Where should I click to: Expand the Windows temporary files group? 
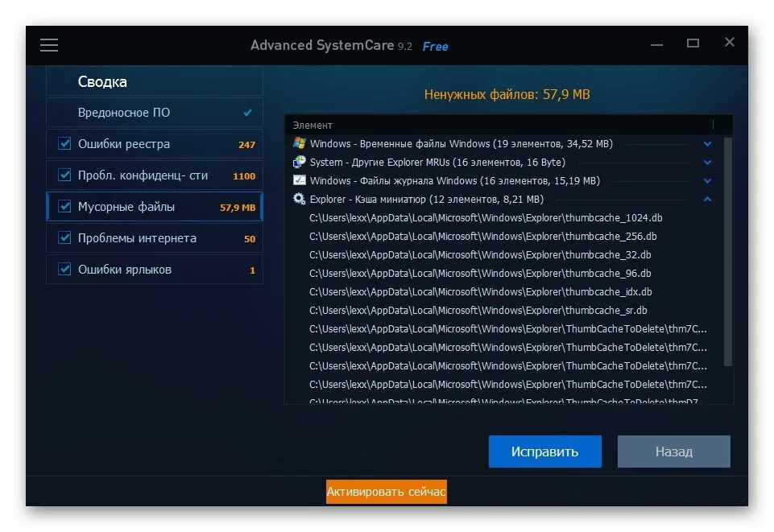(707, 144)
